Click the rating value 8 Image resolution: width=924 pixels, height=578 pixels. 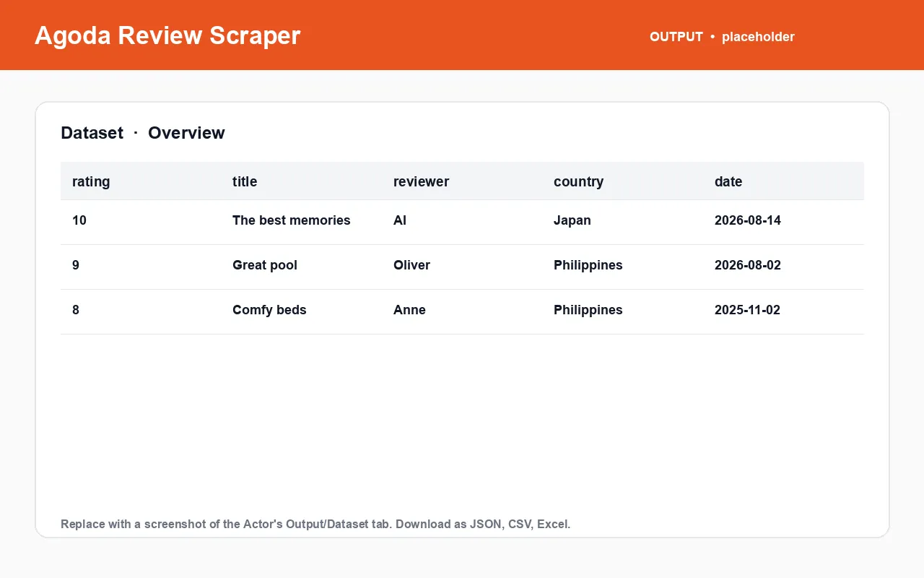coord(76,310)
